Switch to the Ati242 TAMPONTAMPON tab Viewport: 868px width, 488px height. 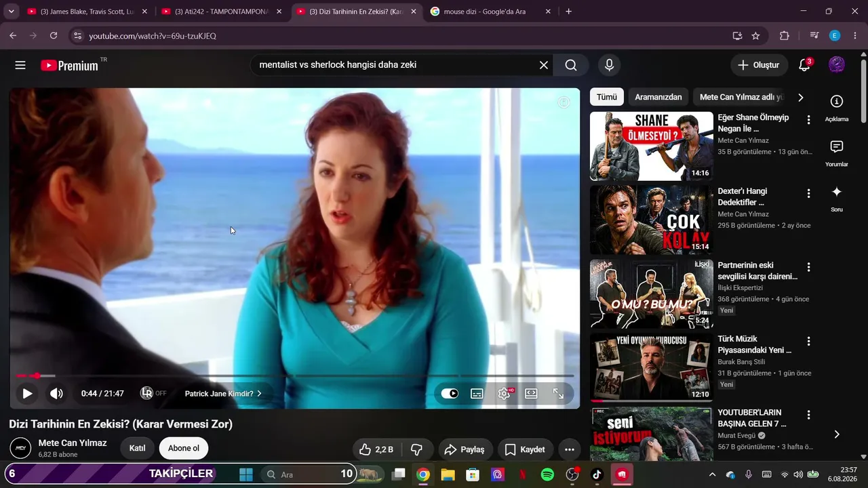[222, 12]
